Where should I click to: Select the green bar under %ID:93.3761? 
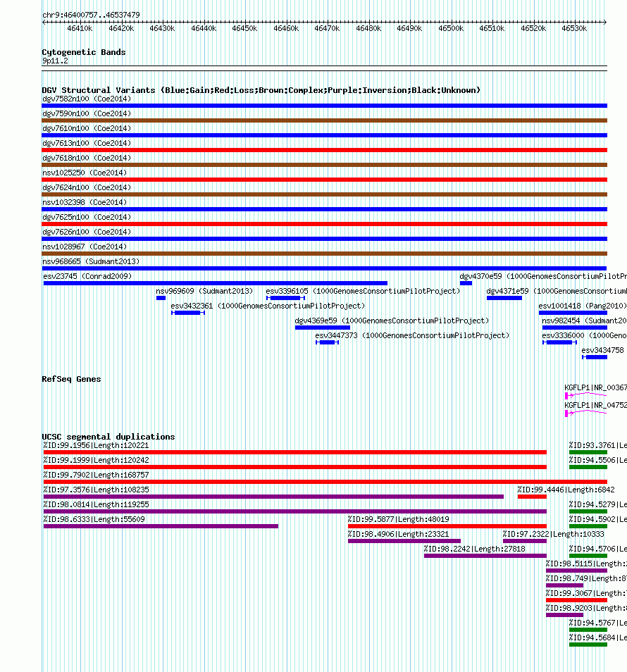pos(588,452)
